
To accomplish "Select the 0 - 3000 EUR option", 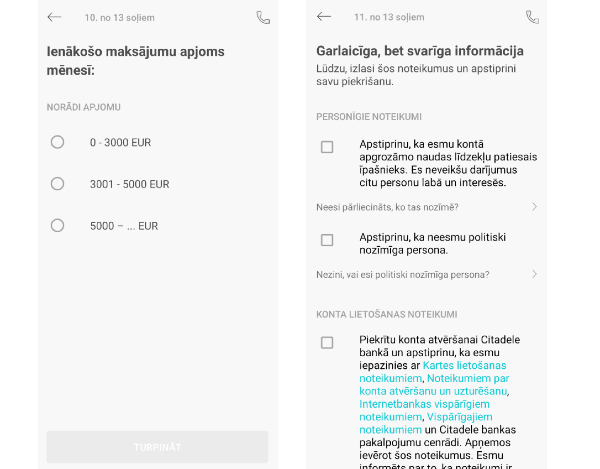I will coord(57,142).
